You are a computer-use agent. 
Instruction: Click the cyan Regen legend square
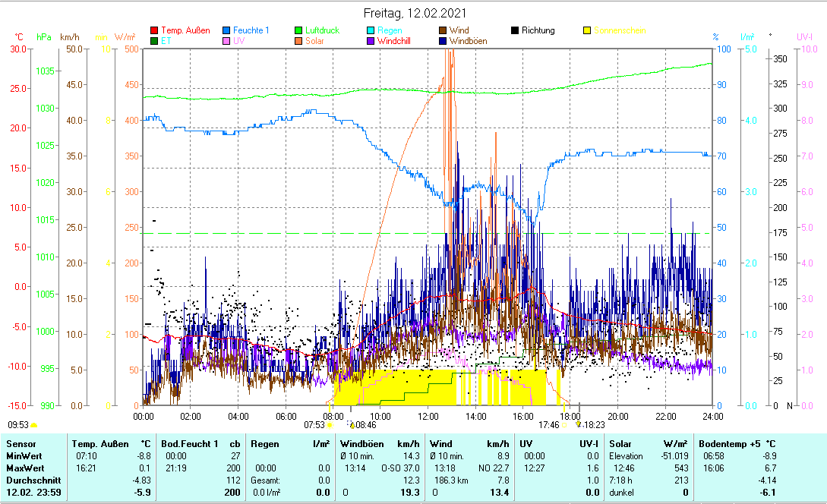click(371, 30)
